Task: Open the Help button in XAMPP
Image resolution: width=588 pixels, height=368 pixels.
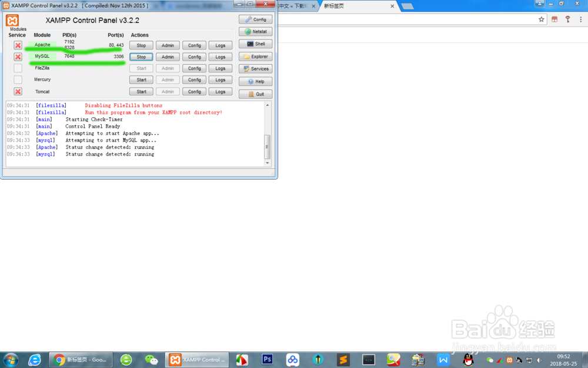Action: [255, 81]
